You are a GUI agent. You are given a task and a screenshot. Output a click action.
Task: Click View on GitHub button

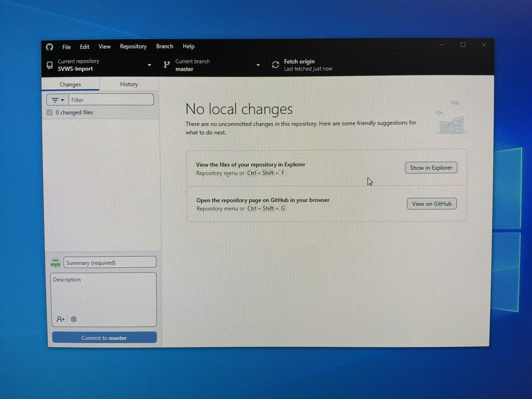coord(432,204)
